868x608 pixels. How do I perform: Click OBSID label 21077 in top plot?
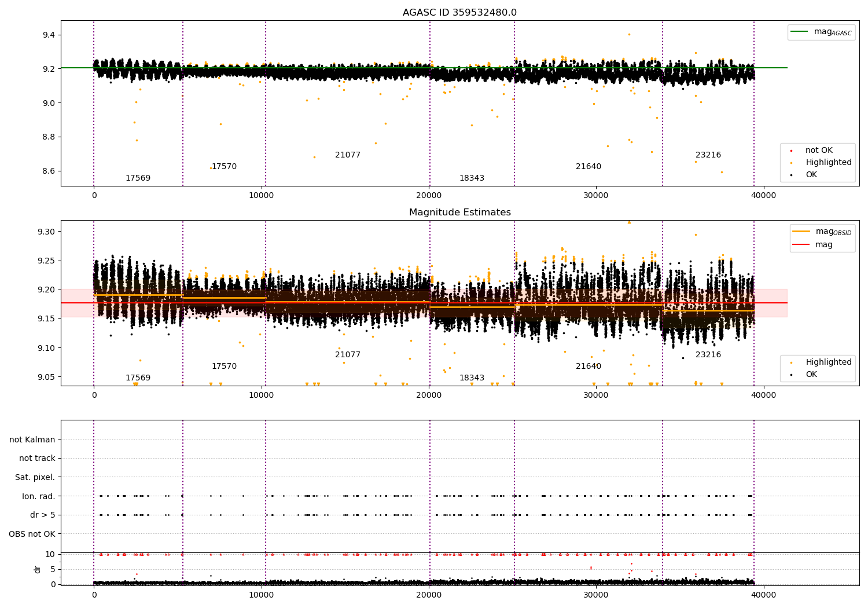[348, 155]
